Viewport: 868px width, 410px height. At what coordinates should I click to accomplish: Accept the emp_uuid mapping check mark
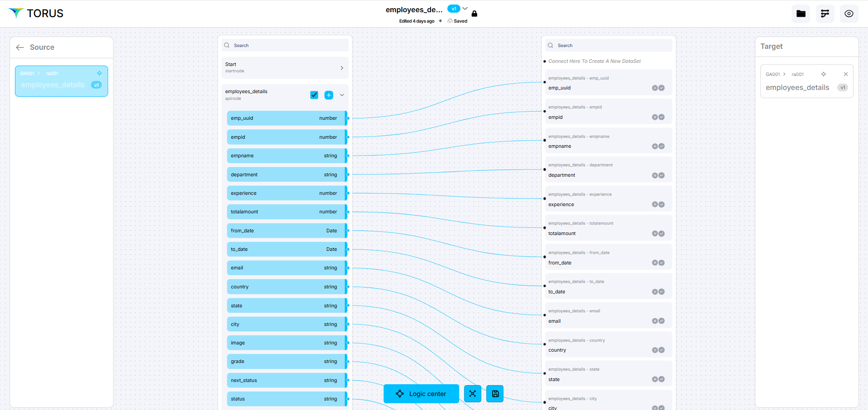coord(662,88)
